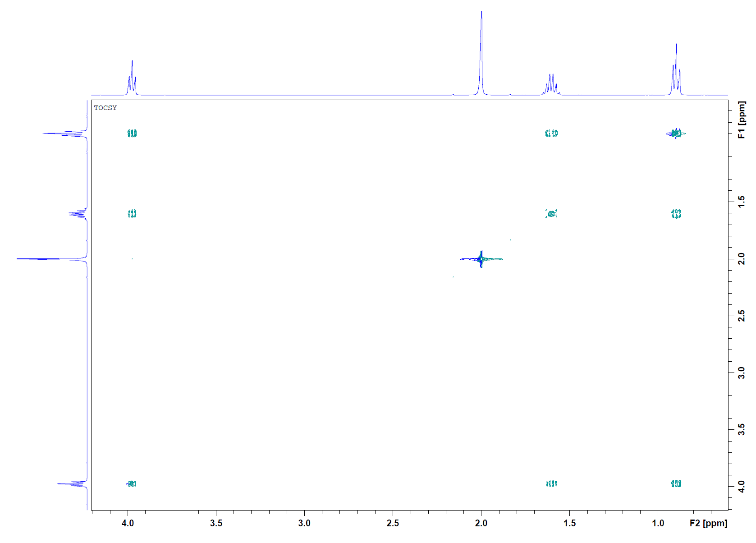The image size is (756, 543).
Task: Pick cross peak at F2 1.6, F1 0.9
Action: [x=551, y=133]
